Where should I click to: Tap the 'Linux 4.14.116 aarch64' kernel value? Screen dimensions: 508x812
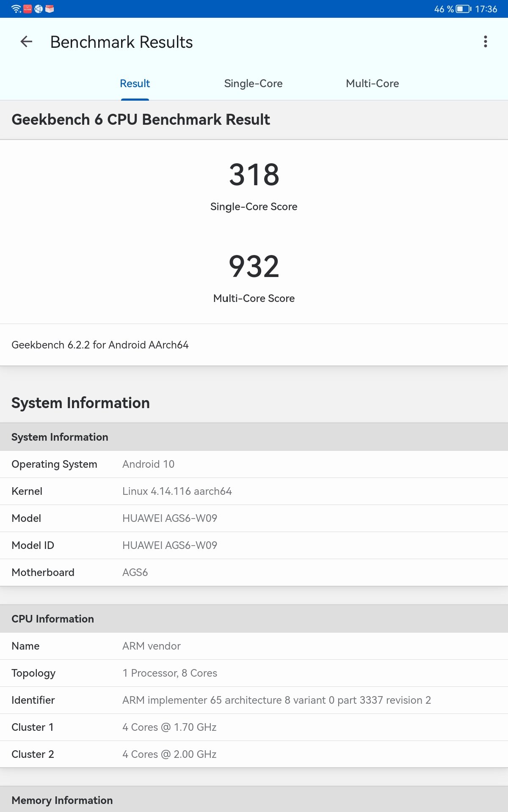(x=177, y=491)
